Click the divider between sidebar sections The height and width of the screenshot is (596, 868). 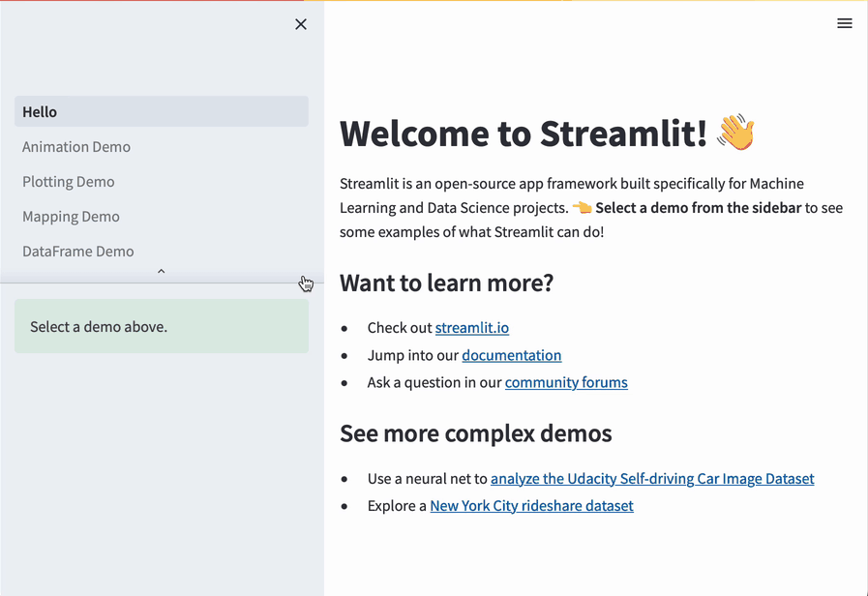[161, 282]
